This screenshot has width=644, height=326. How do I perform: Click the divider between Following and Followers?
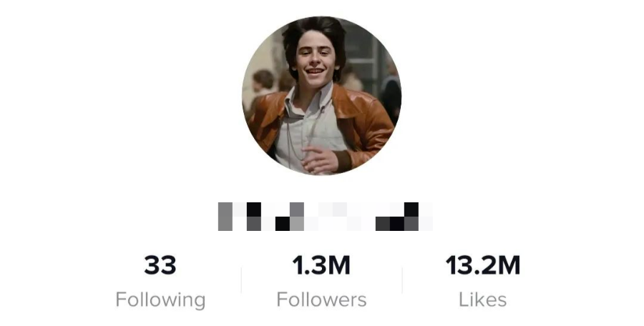(x=241, y=280)
